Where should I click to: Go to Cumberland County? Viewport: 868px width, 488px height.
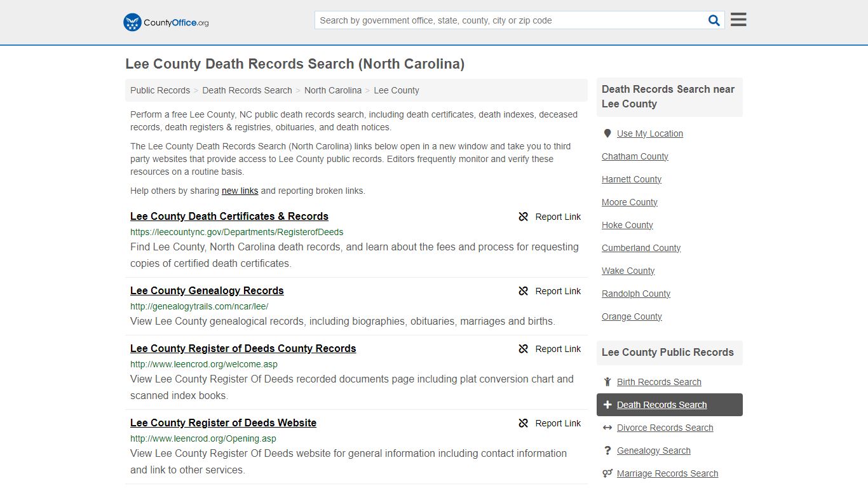(x=641, y=248)
